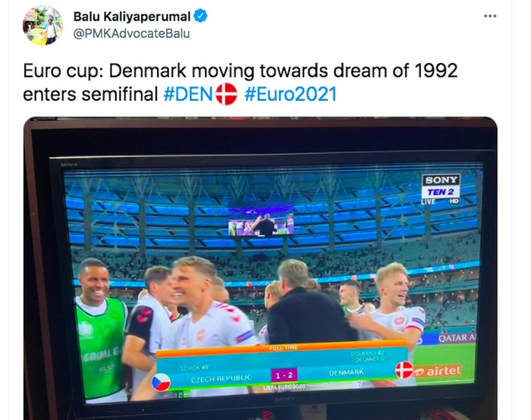Screen dimensions: 531x420
Task: Click the Czech Republic flag in scoreboard
Action: click(161, 381)
